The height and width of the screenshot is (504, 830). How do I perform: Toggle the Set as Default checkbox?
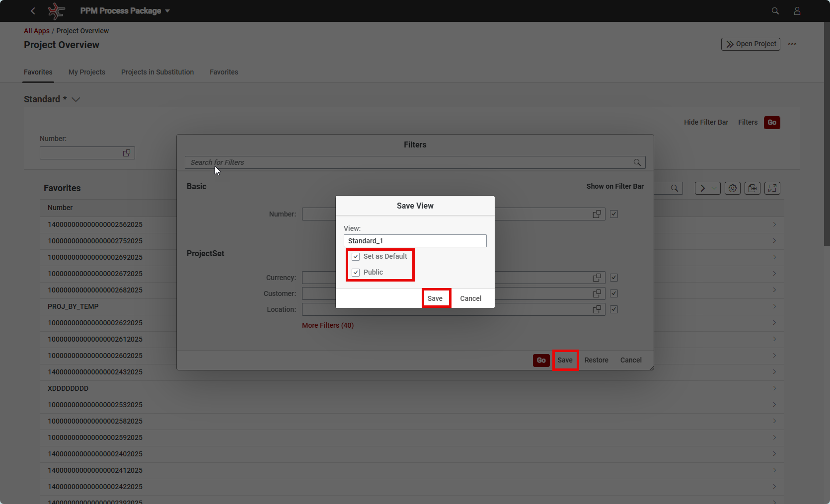click(356, 257)
